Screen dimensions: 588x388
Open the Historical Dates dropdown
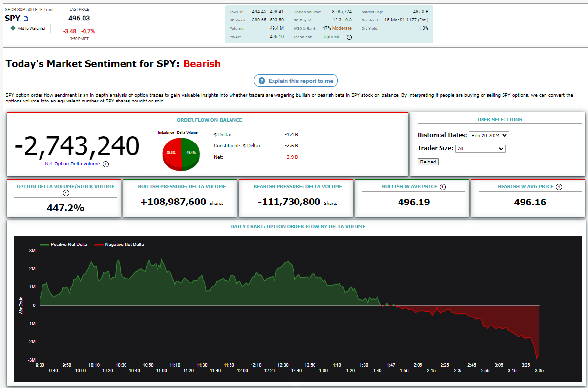[x=489, y=135]
